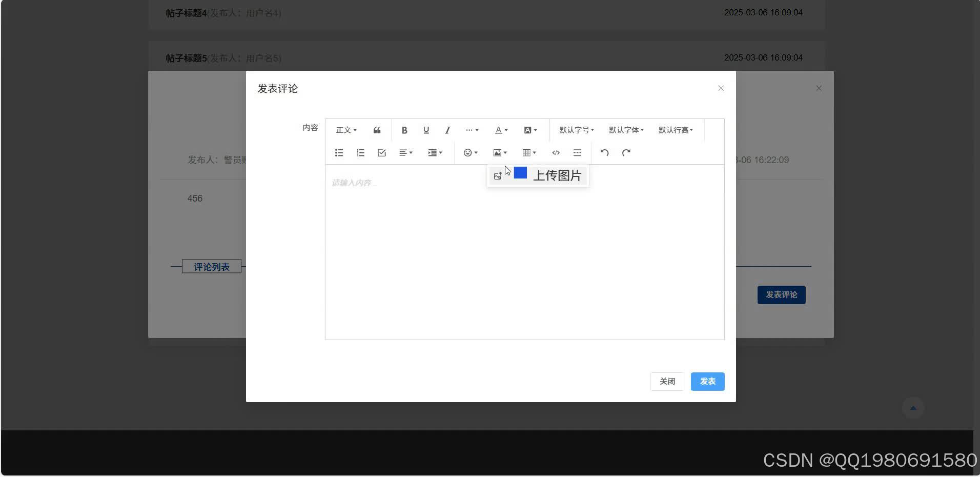The width and height of the screenshot is (980, 477).
Task: Choose 上传图片 upload image option
Action: [x=538, y=176]
